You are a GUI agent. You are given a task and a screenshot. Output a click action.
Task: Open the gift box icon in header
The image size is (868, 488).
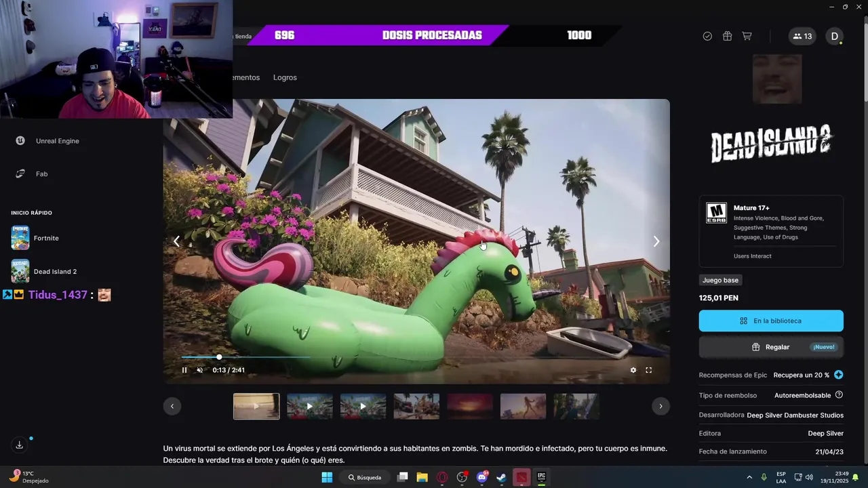[727, 36]
